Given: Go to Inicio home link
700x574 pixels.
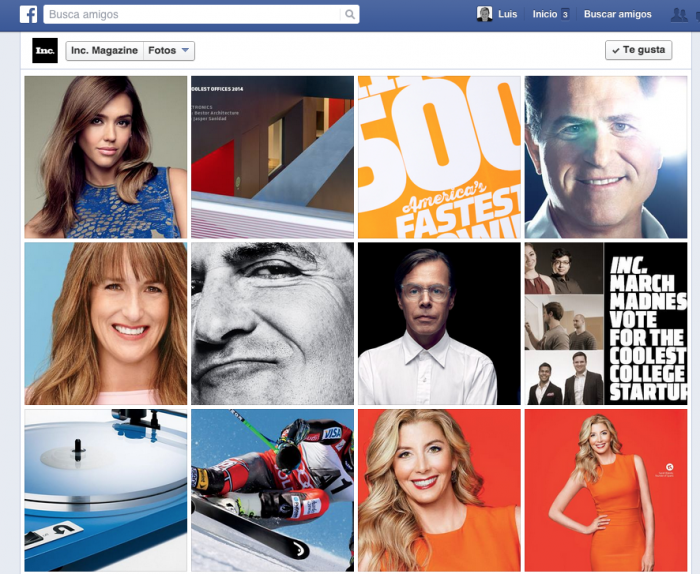Looking at the screenshot, I should coord(545,14).
